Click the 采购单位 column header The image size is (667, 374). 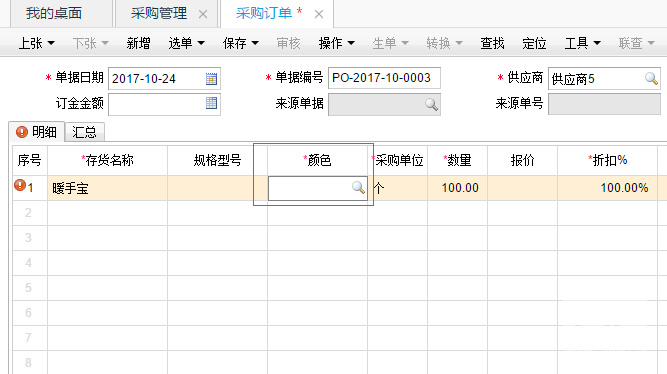click(x=398, y=160)
